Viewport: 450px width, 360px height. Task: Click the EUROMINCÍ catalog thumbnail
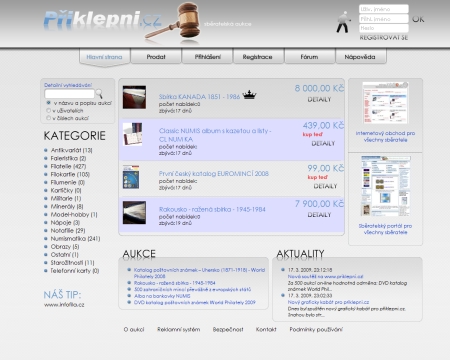pyautogui.click(x=131, y=177)
